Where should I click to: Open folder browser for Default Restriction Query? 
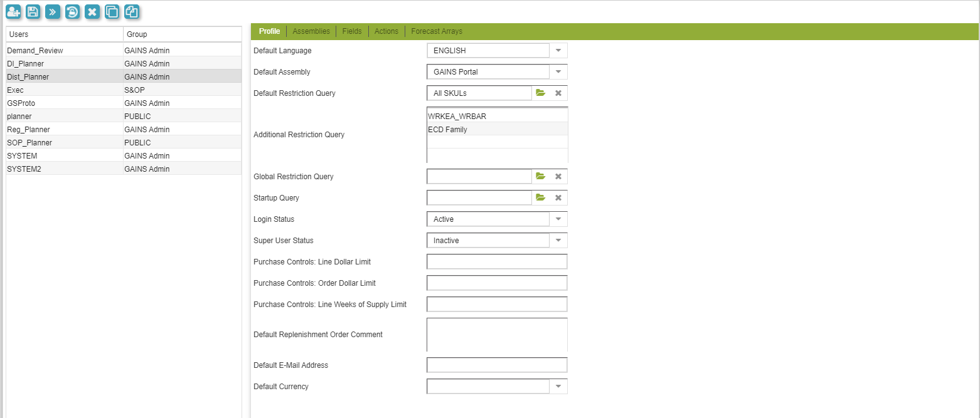click(x=540, y=93)
